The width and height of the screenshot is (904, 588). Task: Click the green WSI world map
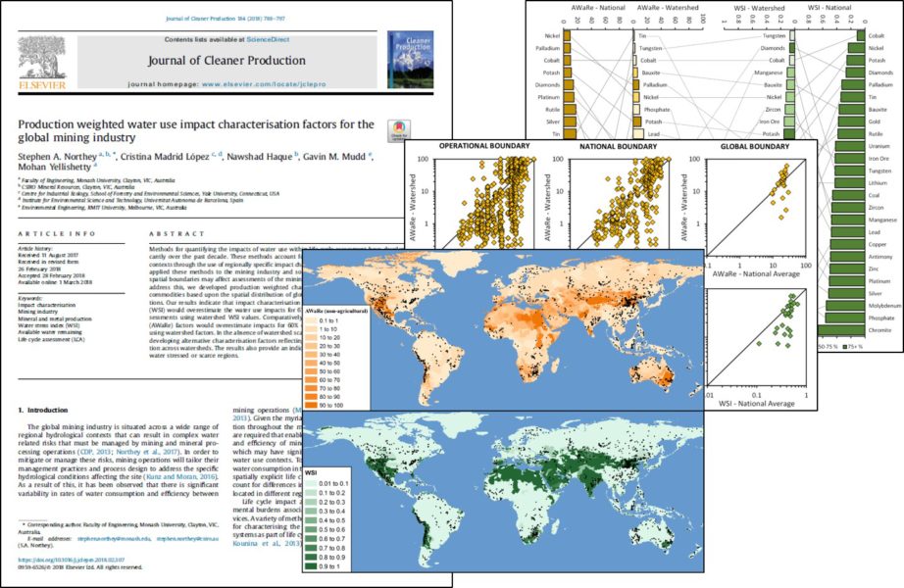(503, 492)
